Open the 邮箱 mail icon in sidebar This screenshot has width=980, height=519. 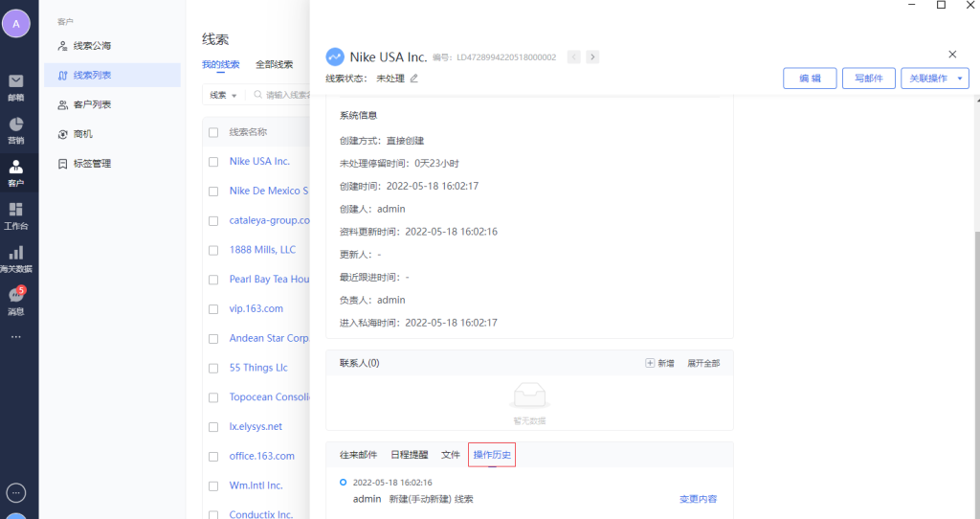pos(16,86)
